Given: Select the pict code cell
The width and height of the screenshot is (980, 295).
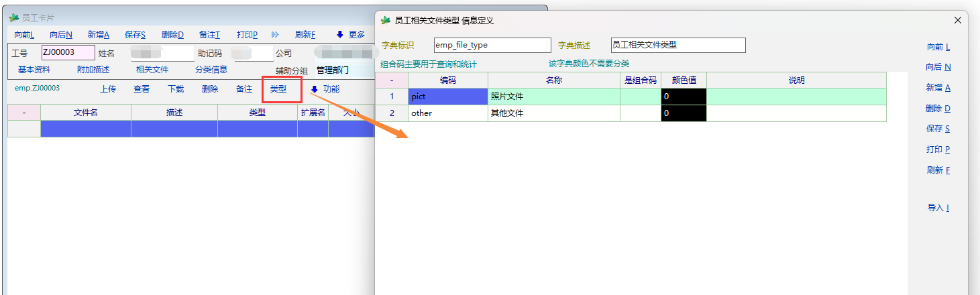Looking at the screenshot, I should point(447,97).
